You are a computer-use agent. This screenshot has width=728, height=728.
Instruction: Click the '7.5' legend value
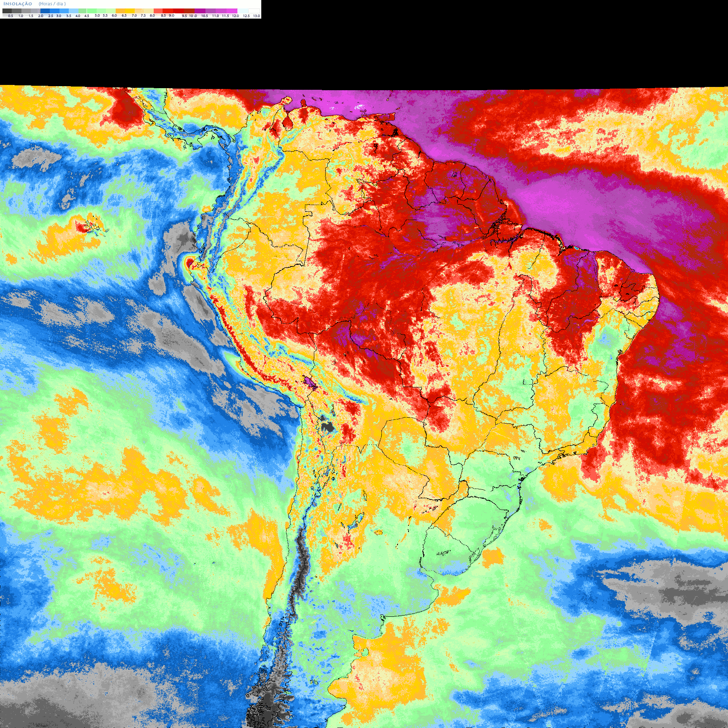(143, 15)
